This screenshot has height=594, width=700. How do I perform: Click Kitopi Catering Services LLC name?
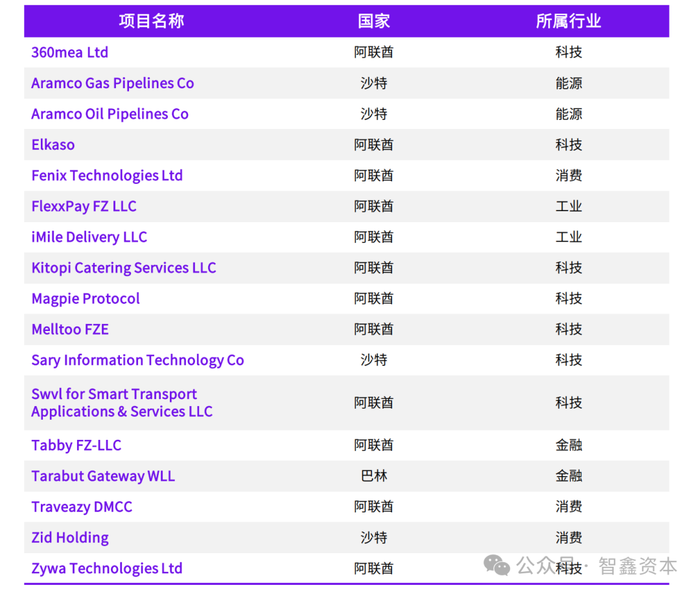click(x=124, y=268)
